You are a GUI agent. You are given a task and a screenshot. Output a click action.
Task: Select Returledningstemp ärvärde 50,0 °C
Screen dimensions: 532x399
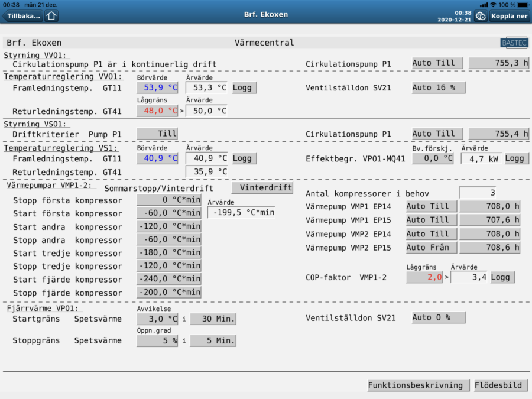click(x=206, y=111)
